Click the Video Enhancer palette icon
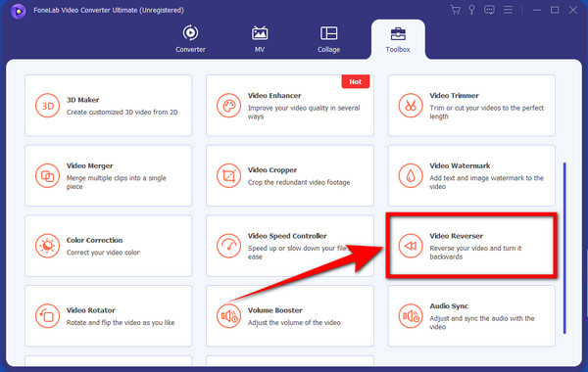 point(228,106)
